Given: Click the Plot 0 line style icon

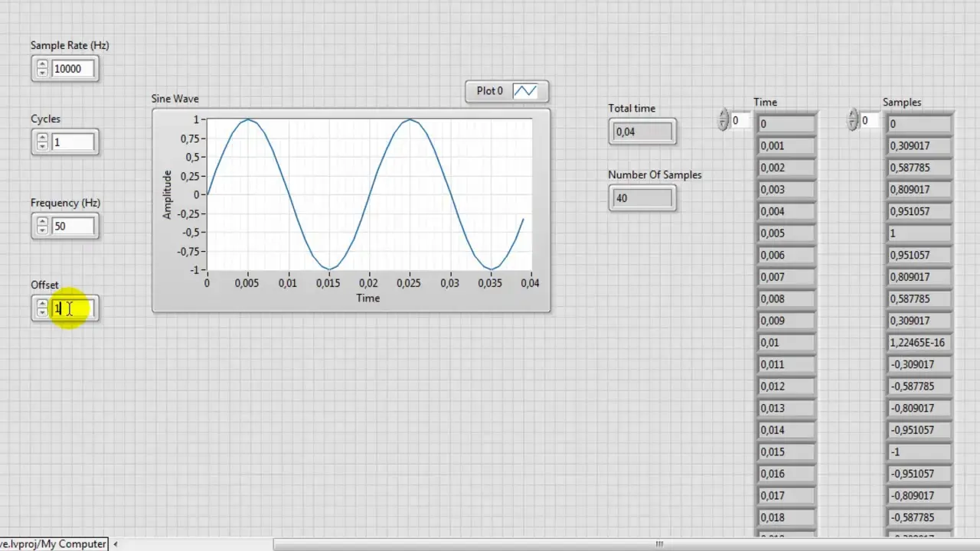Looking at the screenshot, I should coord(525,90).
